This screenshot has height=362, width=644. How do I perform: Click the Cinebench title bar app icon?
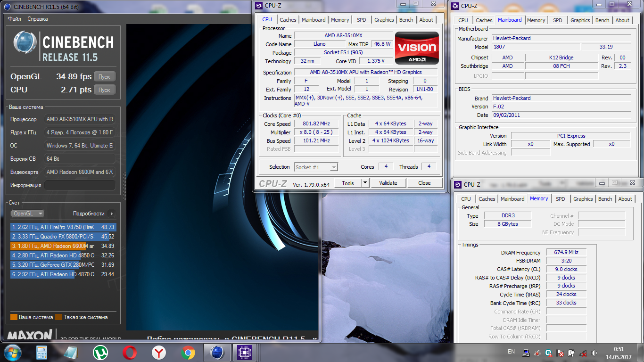point(6,6)
